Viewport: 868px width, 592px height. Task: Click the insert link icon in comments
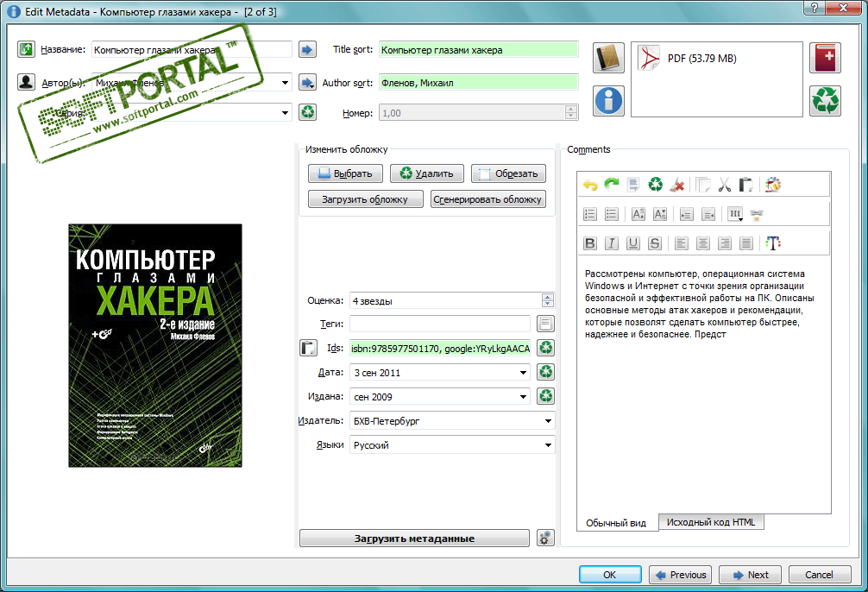coord(757,214)
